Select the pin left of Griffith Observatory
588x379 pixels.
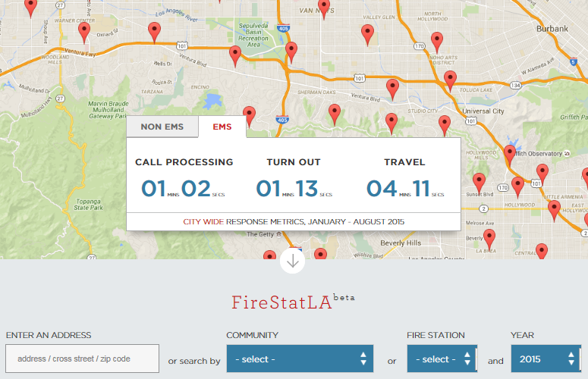pyautogui.click(x=509, y=156)
